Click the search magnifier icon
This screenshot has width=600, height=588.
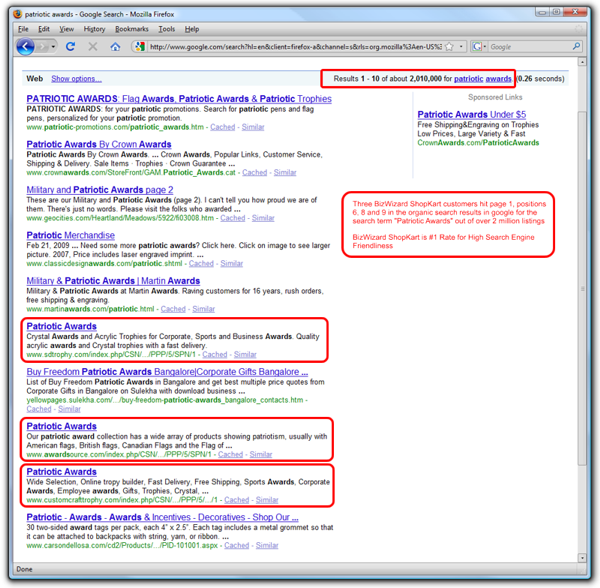[576, 47]
